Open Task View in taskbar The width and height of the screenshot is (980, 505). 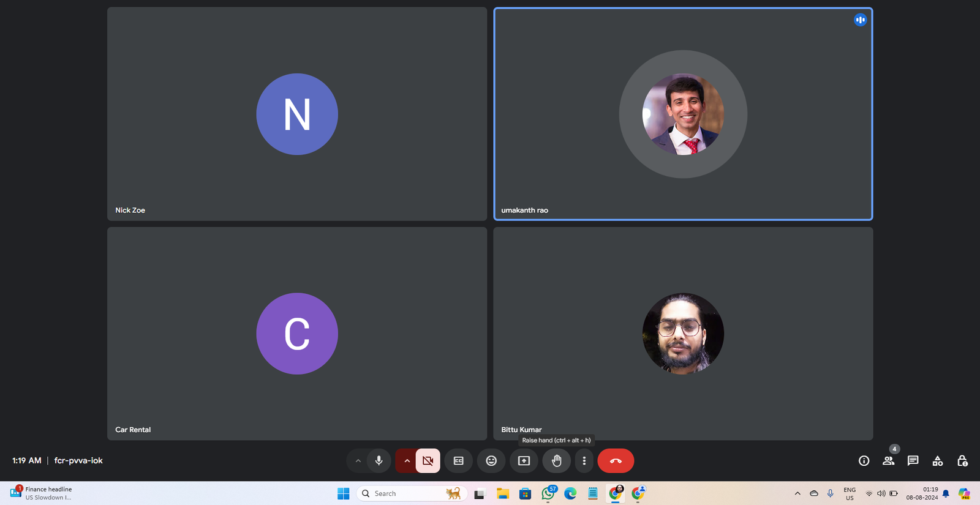point(479,493)
